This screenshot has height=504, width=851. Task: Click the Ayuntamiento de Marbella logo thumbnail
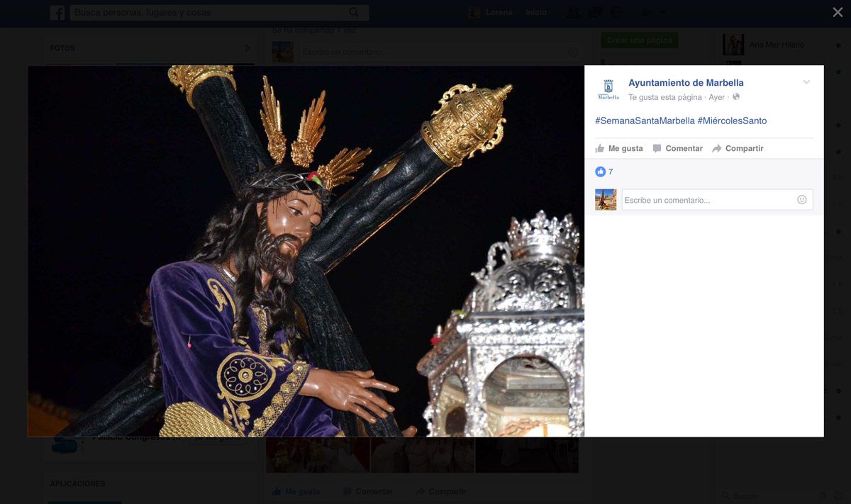[608, 89]
